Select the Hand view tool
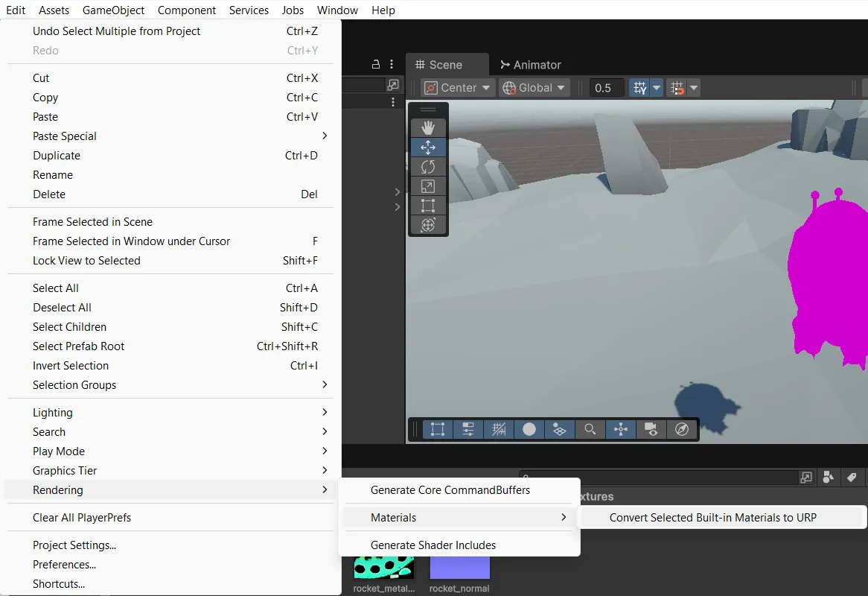The image size is (868, 596). pos(428,128)
